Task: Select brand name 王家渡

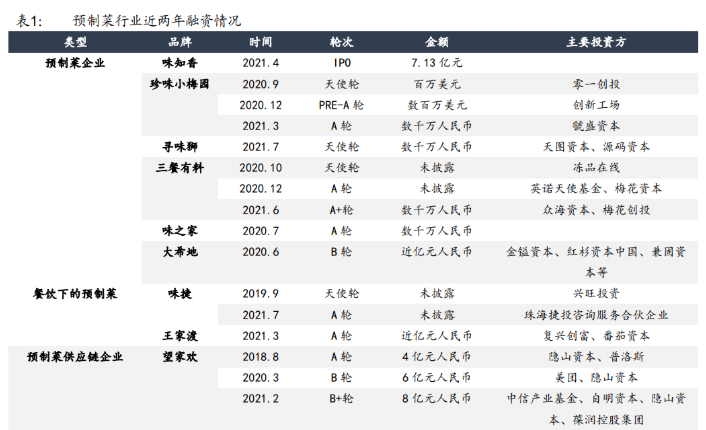Action: (180, 336)
